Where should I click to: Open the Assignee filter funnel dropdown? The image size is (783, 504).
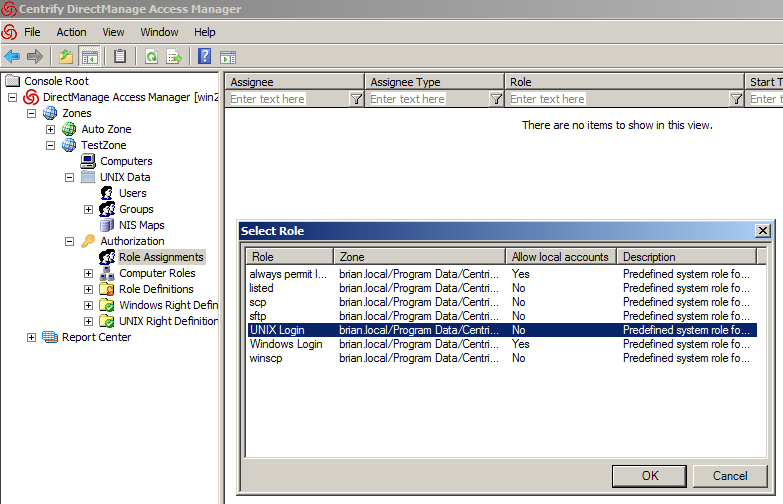click(x=356, y=99)
